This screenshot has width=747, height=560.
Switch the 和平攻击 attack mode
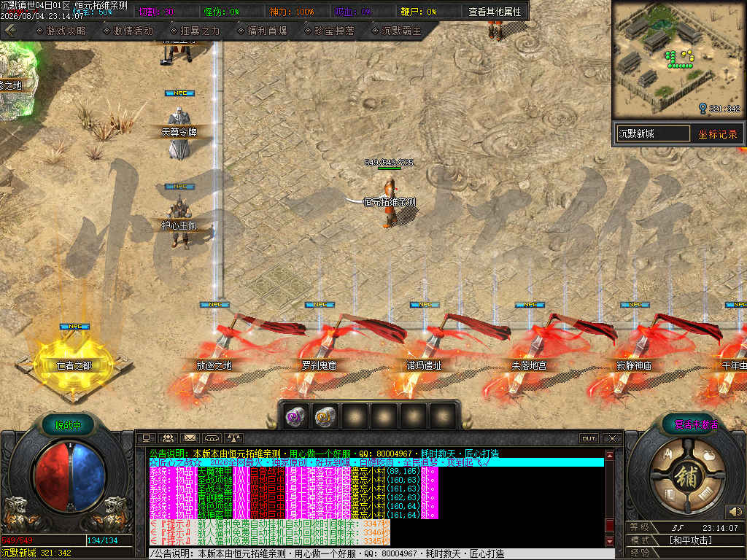click(691, 540)
